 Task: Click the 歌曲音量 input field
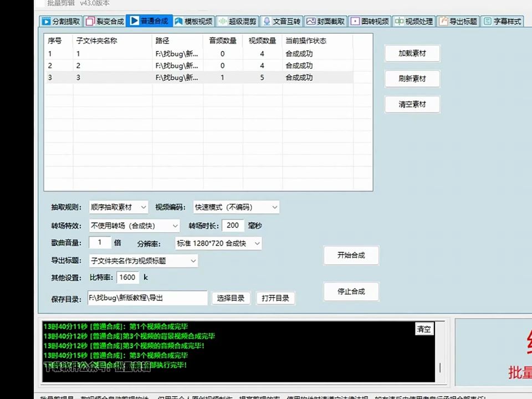coord(100,242)
